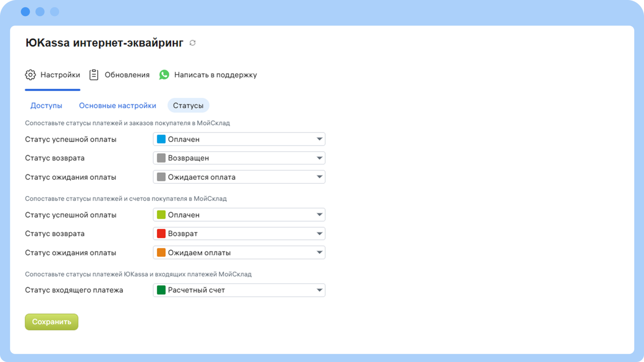Click the Статус возврата label in the customer invoices section
Image resolution: width=644 pixels, height=362 pixels.
pyautogui.click(x=55, y=234)
